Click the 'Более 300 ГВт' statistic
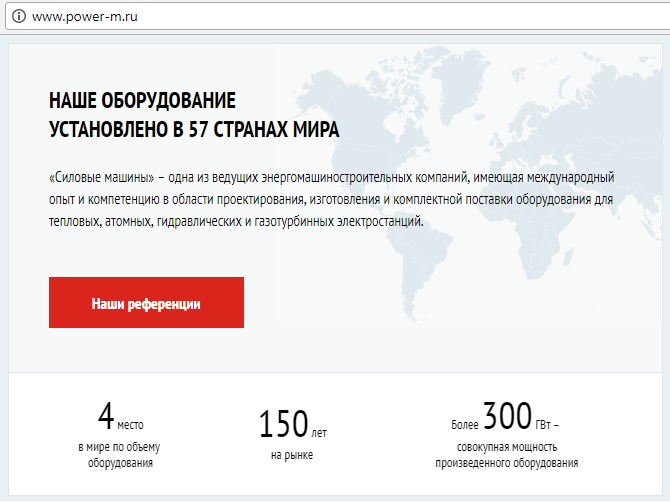The image size is (670, 502). click(505, 416)
